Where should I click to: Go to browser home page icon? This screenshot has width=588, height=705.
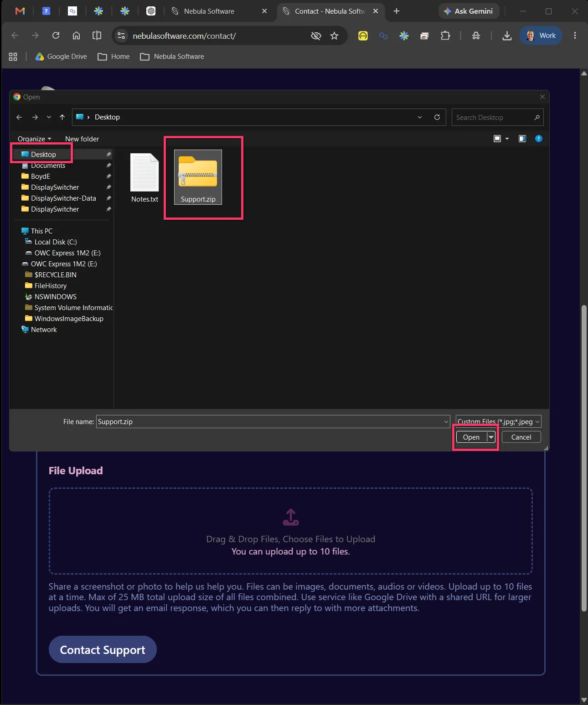(x=76, y=36)
